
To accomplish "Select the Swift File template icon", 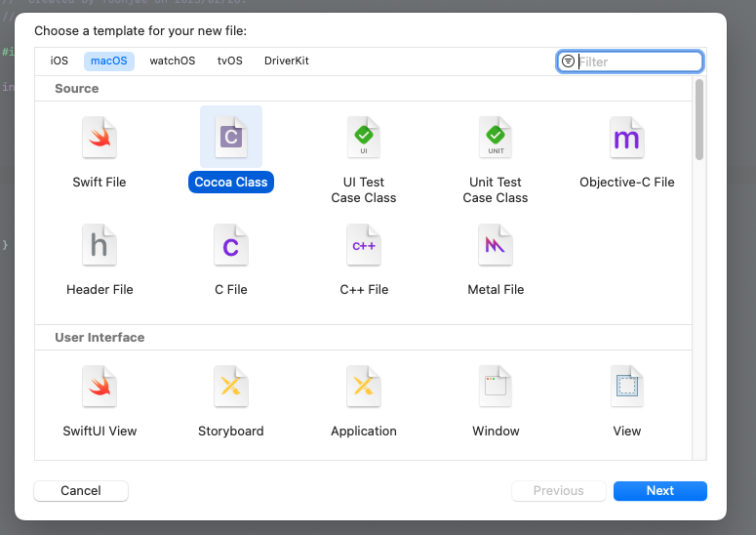I will (99, 138).
